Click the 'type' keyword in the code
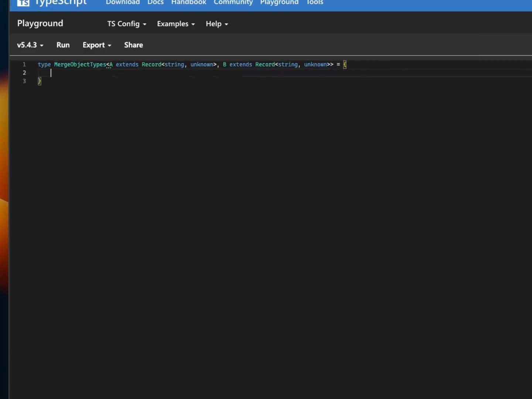The width and height of the screenshot is (532, 399). (44, 65)
